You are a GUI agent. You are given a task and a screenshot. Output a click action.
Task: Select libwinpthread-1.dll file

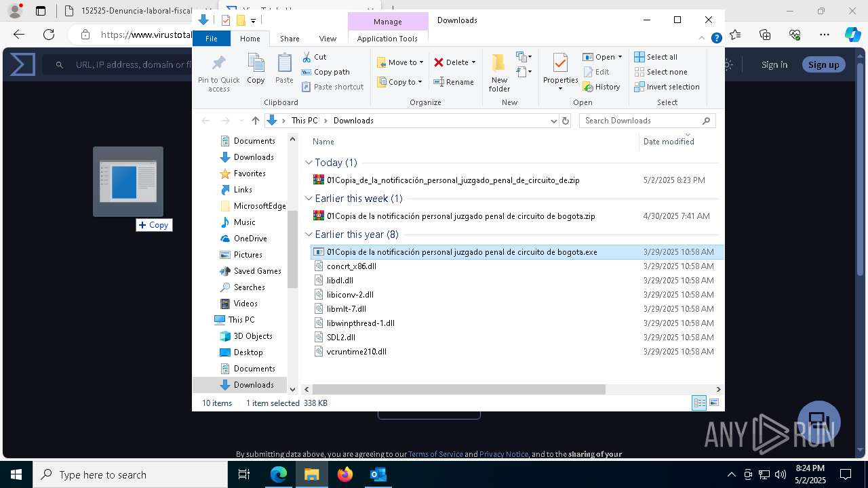(x=361, y=323)
